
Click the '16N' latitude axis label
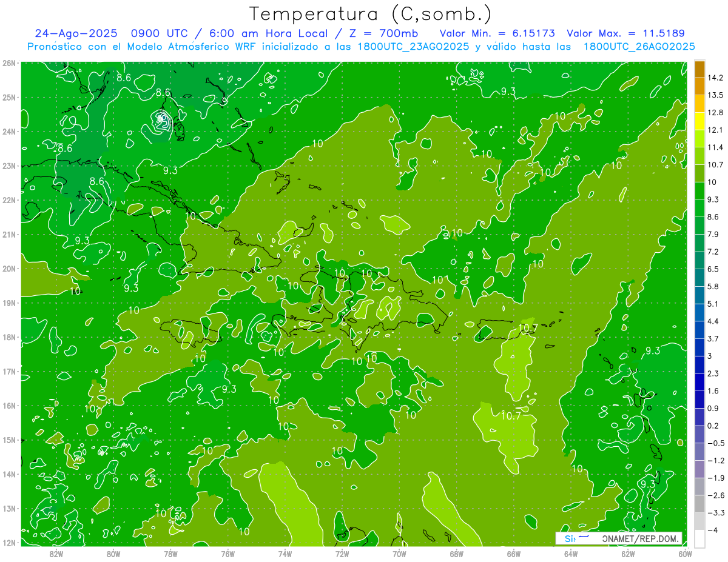[8, 405]
